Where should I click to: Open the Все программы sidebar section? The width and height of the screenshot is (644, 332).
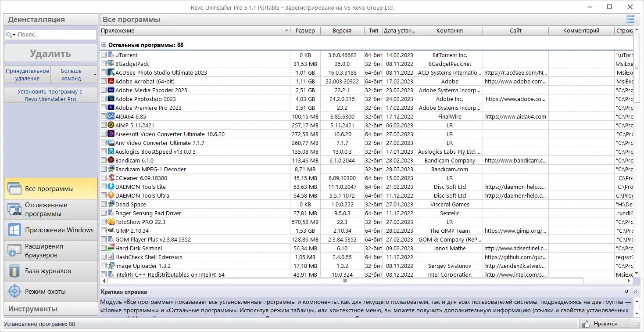pyautogui.click(x=51, y=189)
